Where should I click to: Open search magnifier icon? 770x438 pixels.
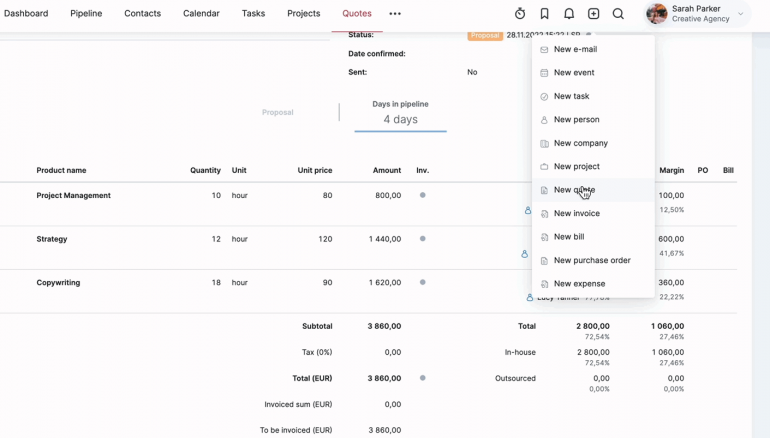[x=618, y=14]
